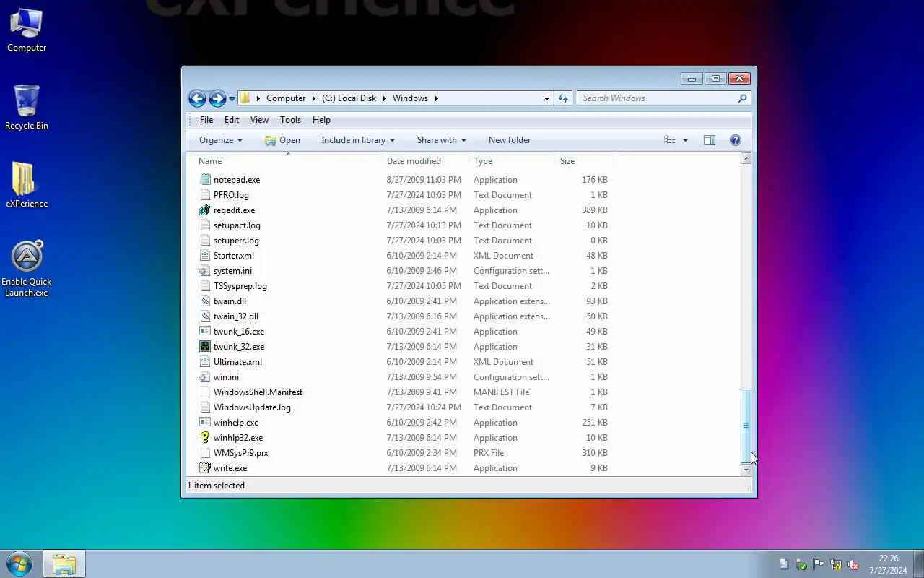Sort by the Name column header
Image resolution: width=924 pixels, height=578 pixels.
click(288, 161)
